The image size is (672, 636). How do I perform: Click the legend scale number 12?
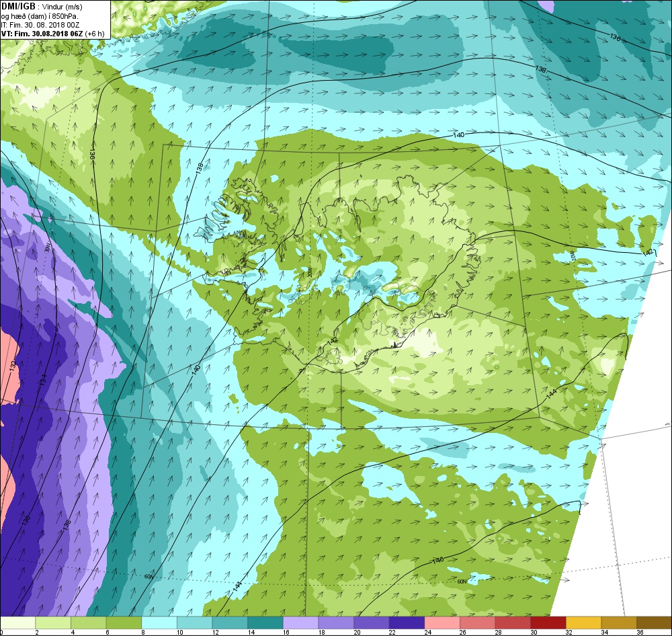(216, 632)
